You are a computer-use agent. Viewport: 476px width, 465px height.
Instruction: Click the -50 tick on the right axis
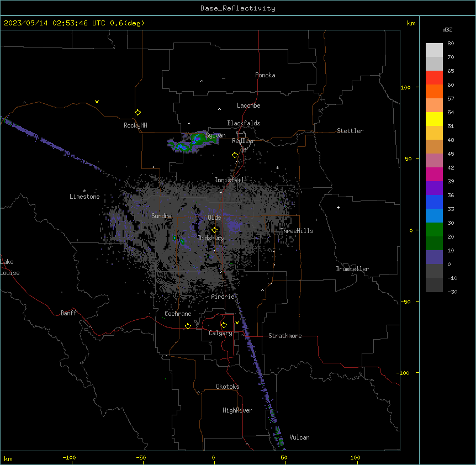[405, 302]
